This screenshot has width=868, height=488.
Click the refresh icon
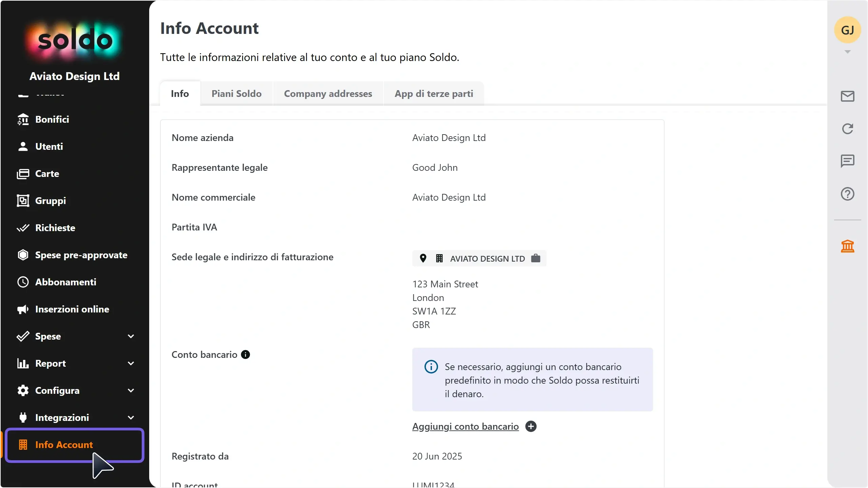point(847,129)
